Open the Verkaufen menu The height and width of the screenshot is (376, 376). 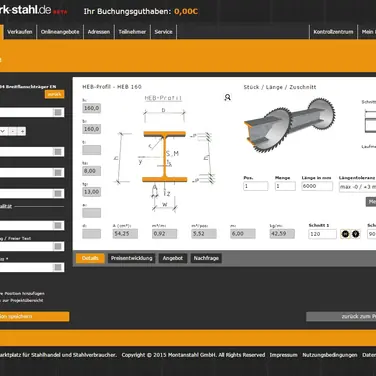click(x=20, y=32)
